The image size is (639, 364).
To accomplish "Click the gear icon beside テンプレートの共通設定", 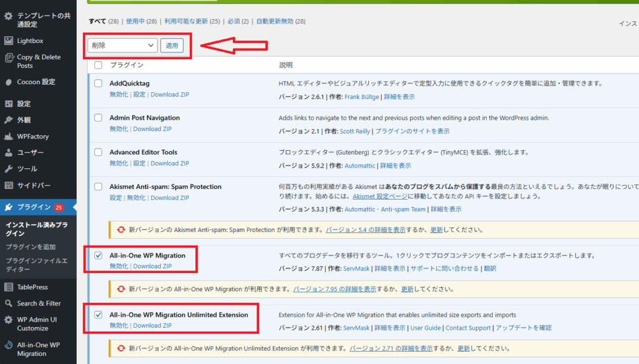I will (x=9, y=16).
